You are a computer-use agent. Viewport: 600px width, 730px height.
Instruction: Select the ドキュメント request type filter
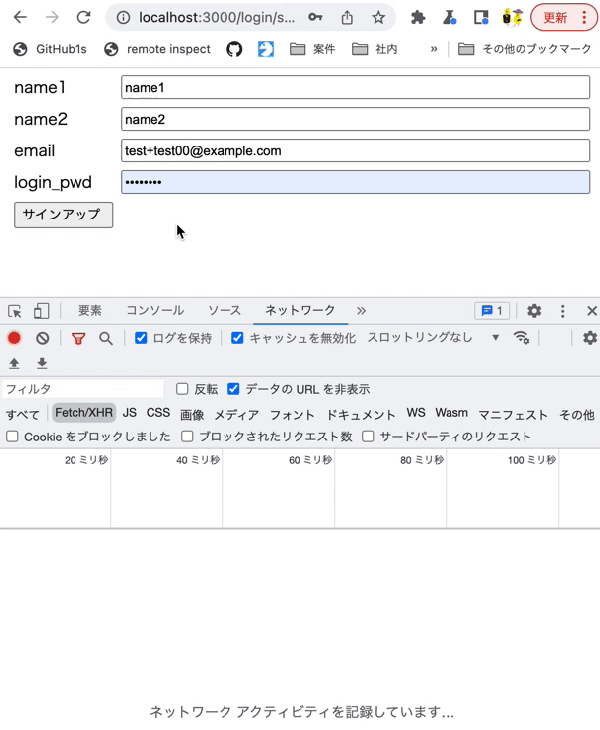(361, 414)
